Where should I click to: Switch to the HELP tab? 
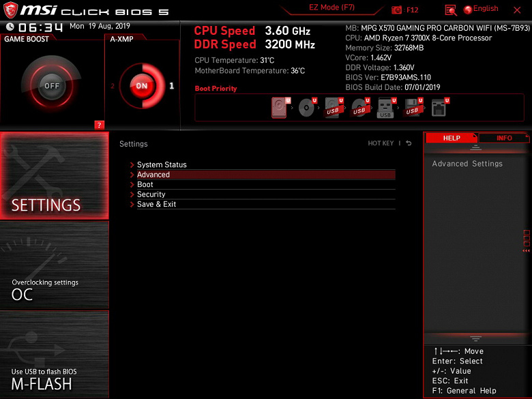tap(452, 138)
